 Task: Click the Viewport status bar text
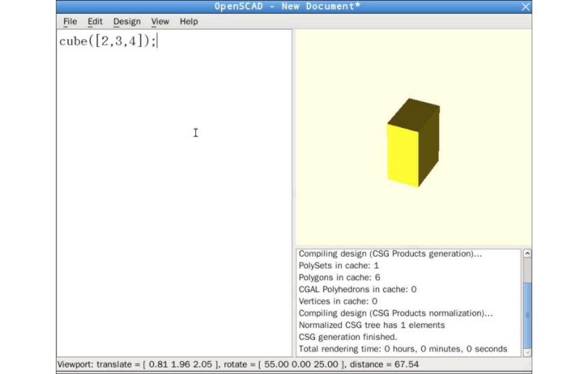pyautogui.click(x=238, y=364)
